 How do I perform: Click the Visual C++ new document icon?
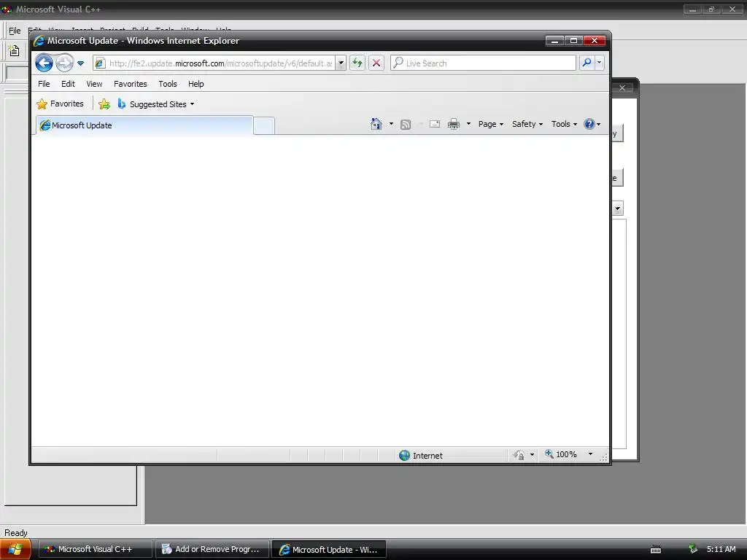(15, 50)
